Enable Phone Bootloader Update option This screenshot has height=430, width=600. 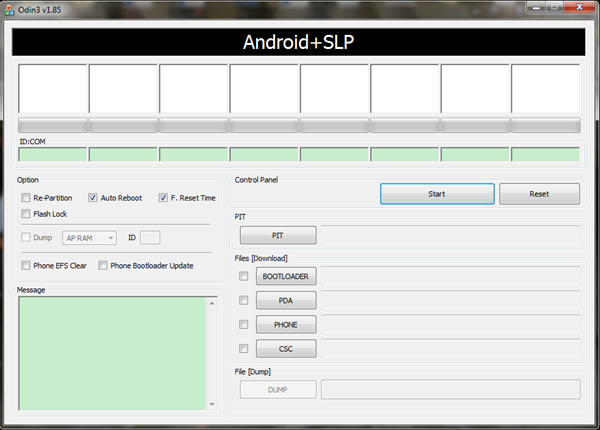click(103, 265)
